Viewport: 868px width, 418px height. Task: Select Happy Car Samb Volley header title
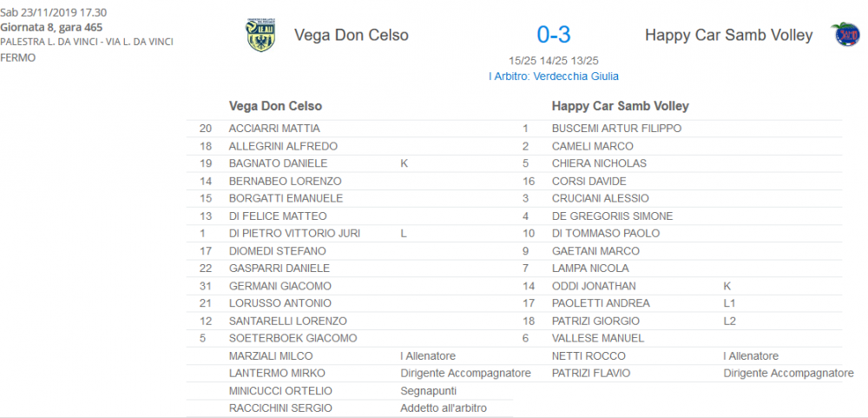click(x=728, y=35)
